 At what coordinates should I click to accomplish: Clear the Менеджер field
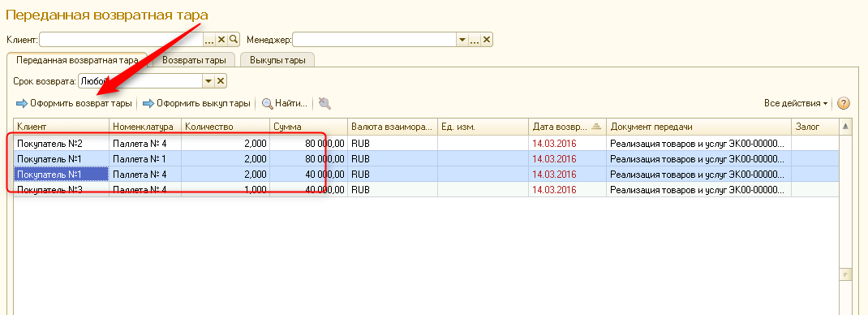coord(487,40)
